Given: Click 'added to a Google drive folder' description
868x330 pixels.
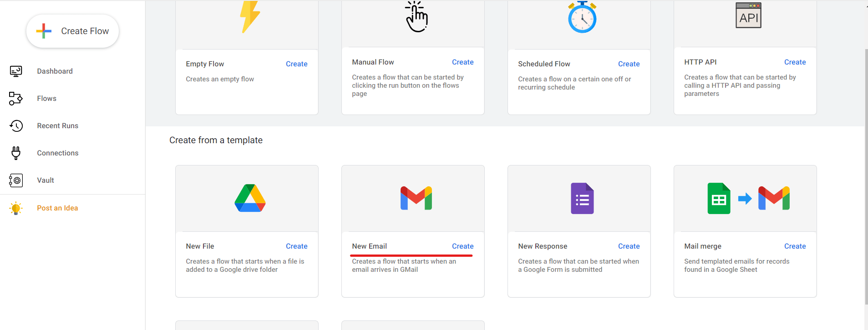Looking at the screenshot, I should (x=232, y=270).
